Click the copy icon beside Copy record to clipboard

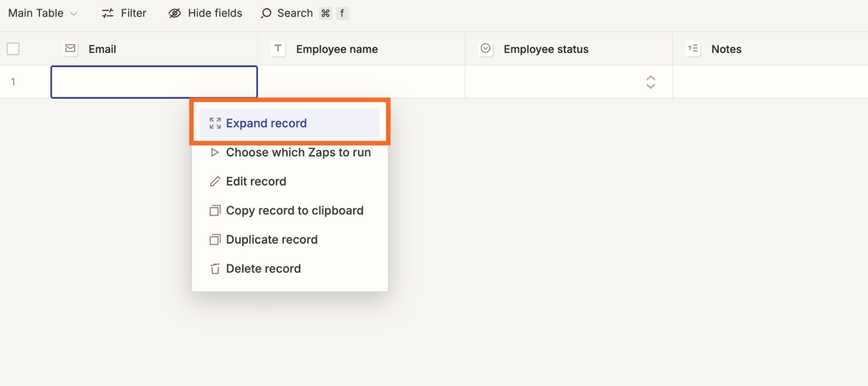pos(215,210)
